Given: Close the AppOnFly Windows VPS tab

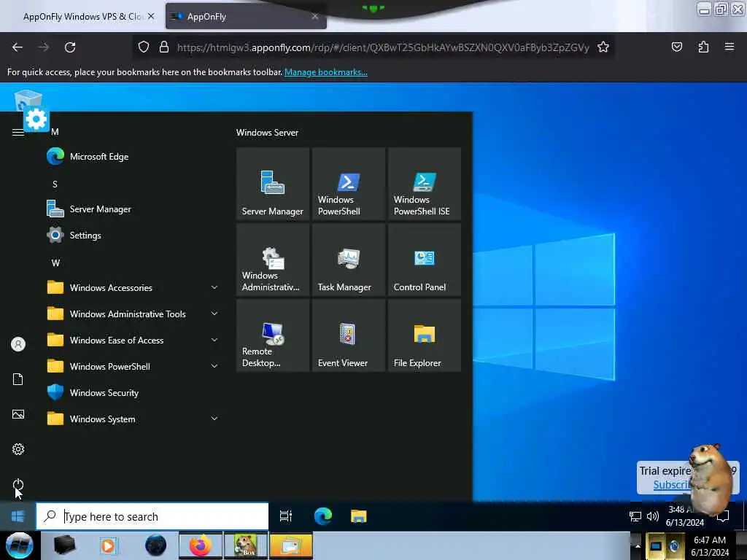Looking at the screenshot, I should coord(151,16).
